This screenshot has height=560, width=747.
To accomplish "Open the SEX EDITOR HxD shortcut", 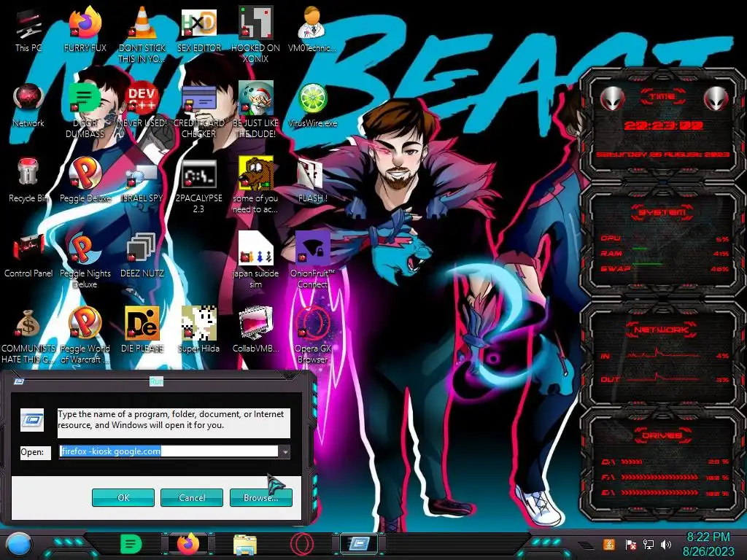I will pos(198,28).
